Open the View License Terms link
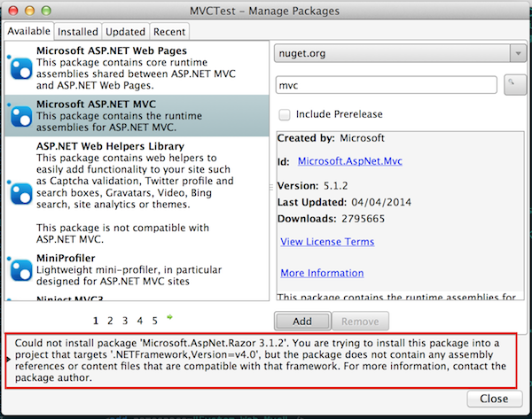 click(x=327, y=242)
